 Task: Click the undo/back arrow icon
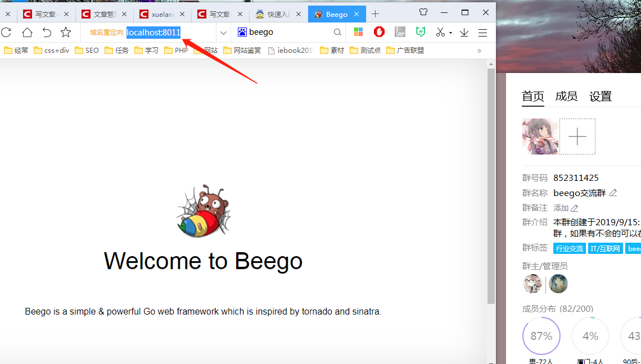47,32
